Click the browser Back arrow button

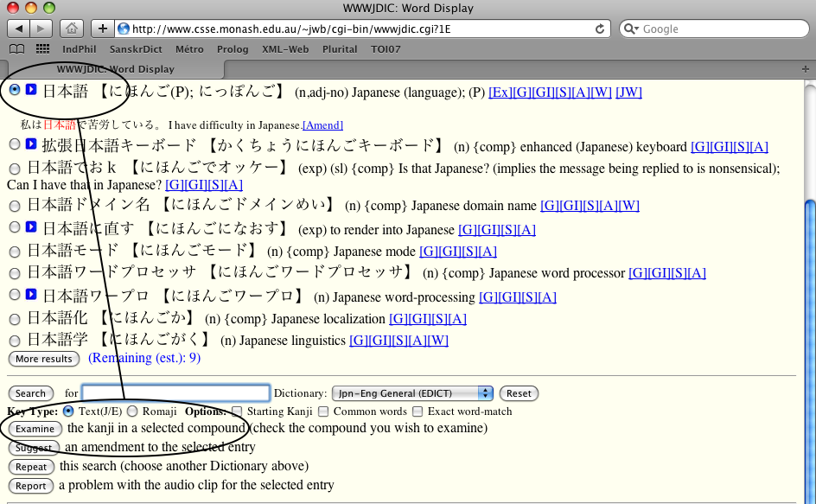coord(18,29)
